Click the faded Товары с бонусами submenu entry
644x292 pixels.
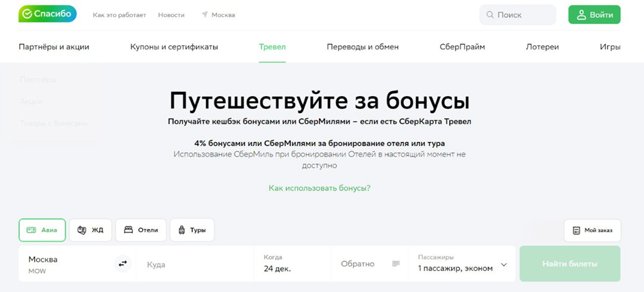point(54,123)
